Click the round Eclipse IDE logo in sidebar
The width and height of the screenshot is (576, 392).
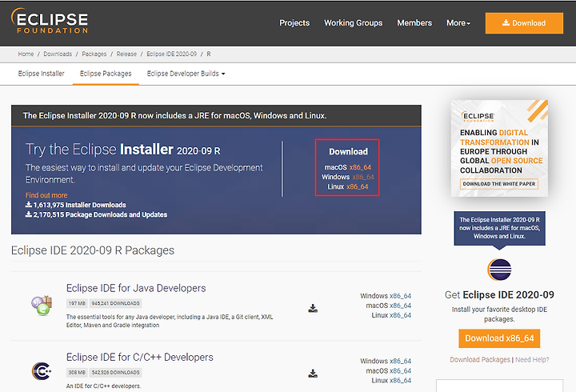tap(499, 270)
